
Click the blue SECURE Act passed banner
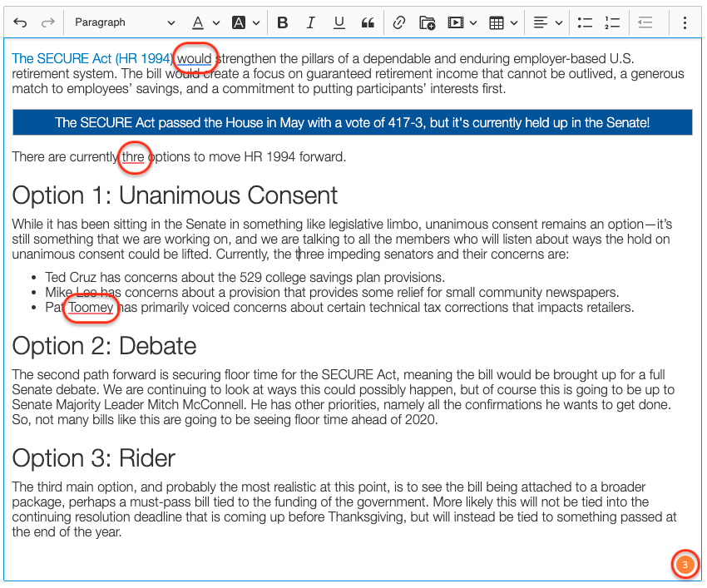pyautogui.click(x=352, y=122)
